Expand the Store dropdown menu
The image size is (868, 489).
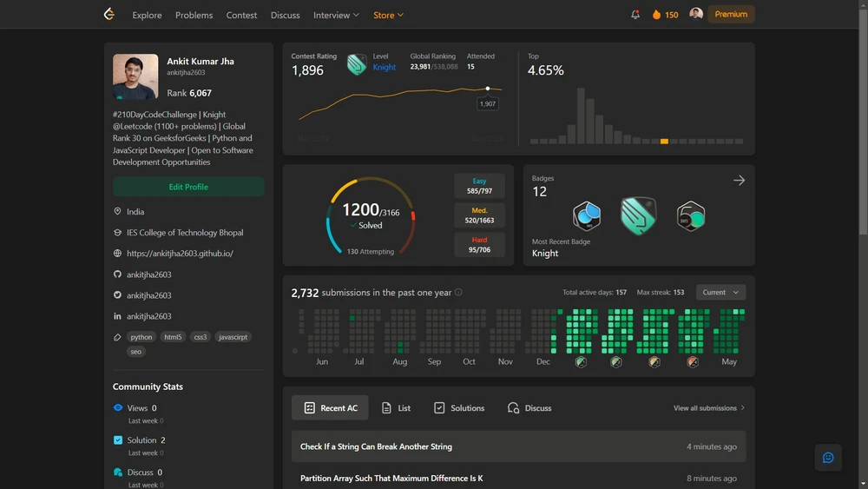click(x=388, y=15)
